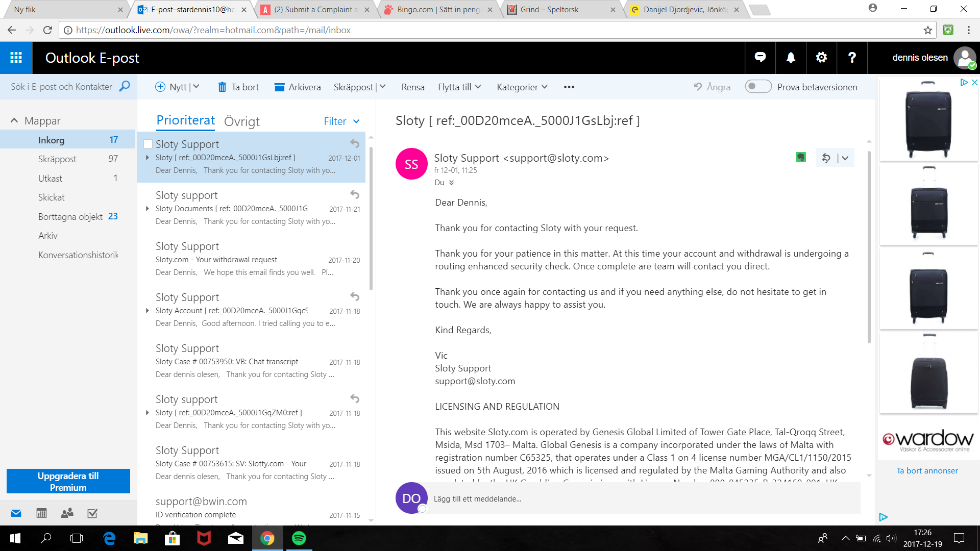
Task: Click the Ångra undo button
Action: [x=712, y=87]
